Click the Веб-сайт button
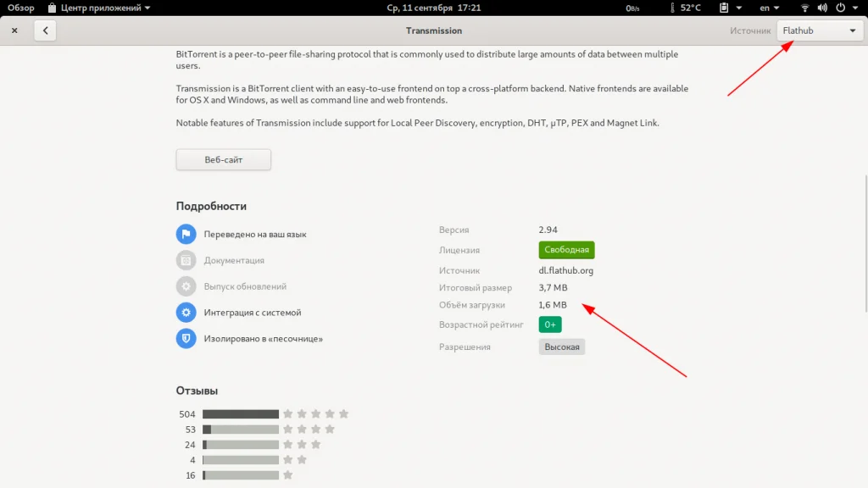Viewport: 868px width, 488px height. tap(224, 159)
